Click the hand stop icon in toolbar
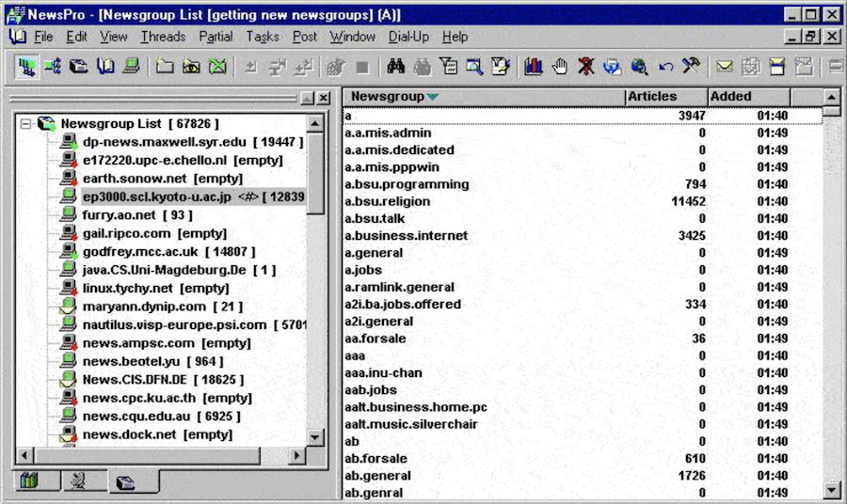 pos(560,67)
